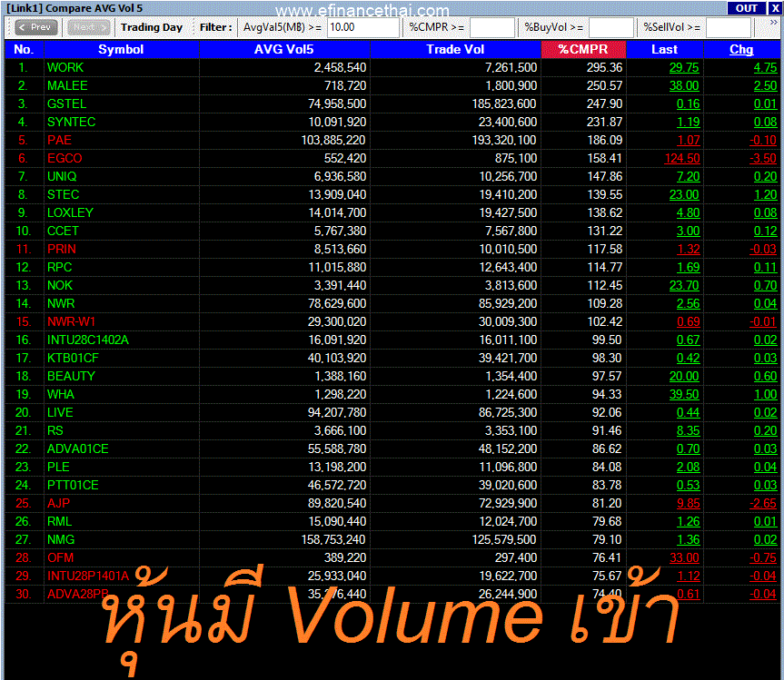
Task: Sort by the No. column header
Action: [24, 49]
